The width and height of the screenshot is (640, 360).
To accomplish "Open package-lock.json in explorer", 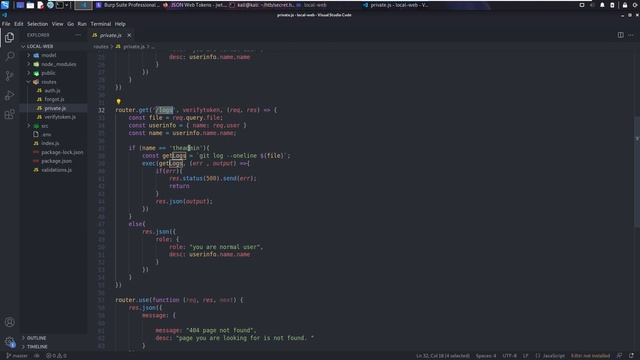I will point(54,152).
